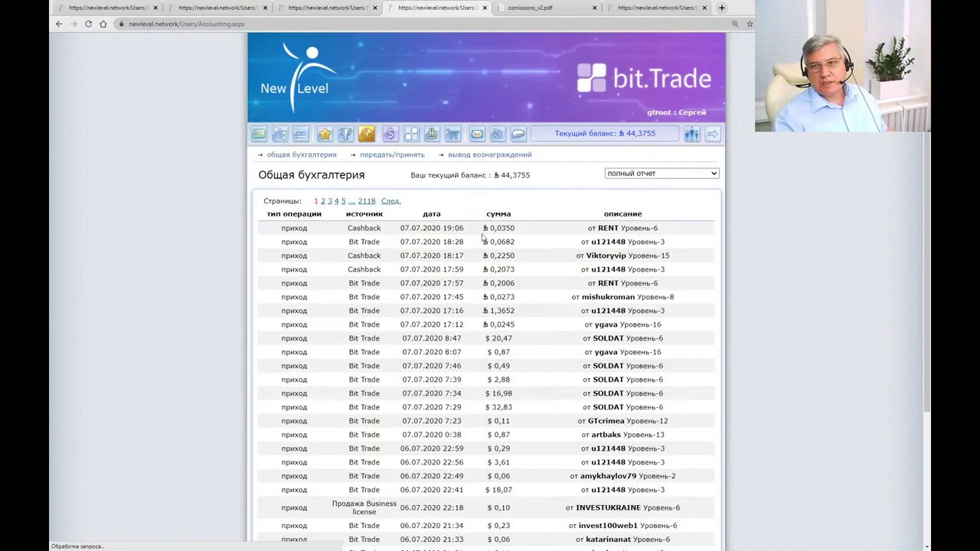
Task: Open the 'вывод вознаграждений' submenu link
Action: (x=490, y=155)
